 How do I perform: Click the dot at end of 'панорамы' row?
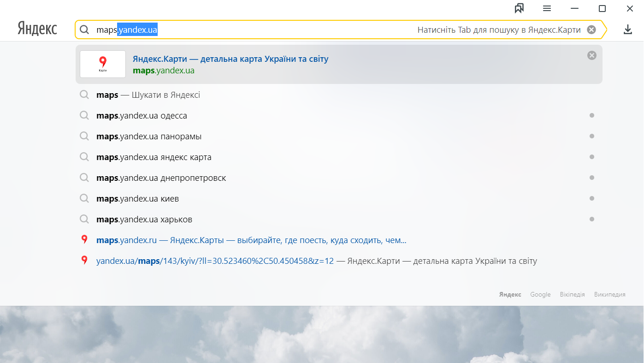[x=592, y=136]
